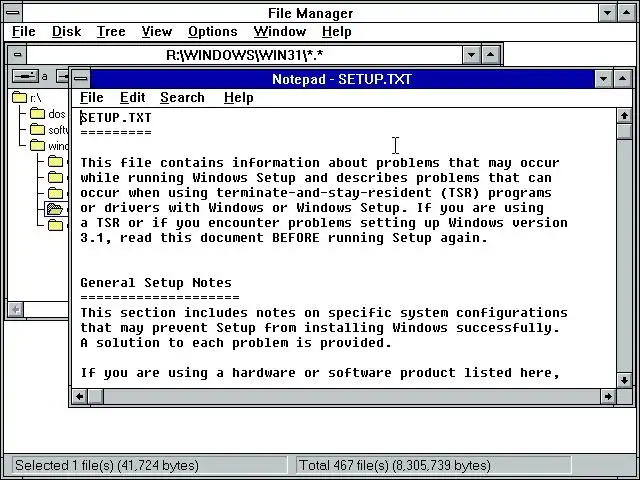The height and width of the screenshot is (480, 640).
Task: Click Notepad horizontal scrollbar left arrow
Action: click(80, 396)
